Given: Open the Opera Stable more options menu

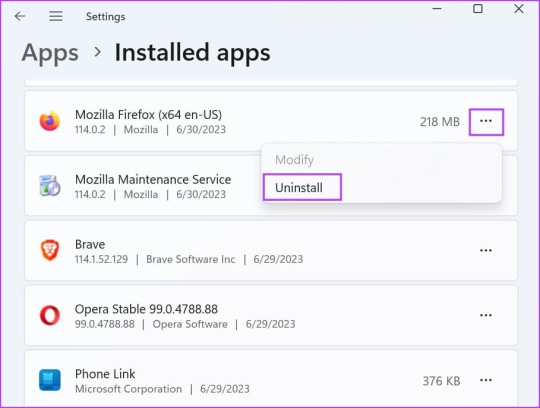Looking at the screenshot, I should [x=486, y=315].
